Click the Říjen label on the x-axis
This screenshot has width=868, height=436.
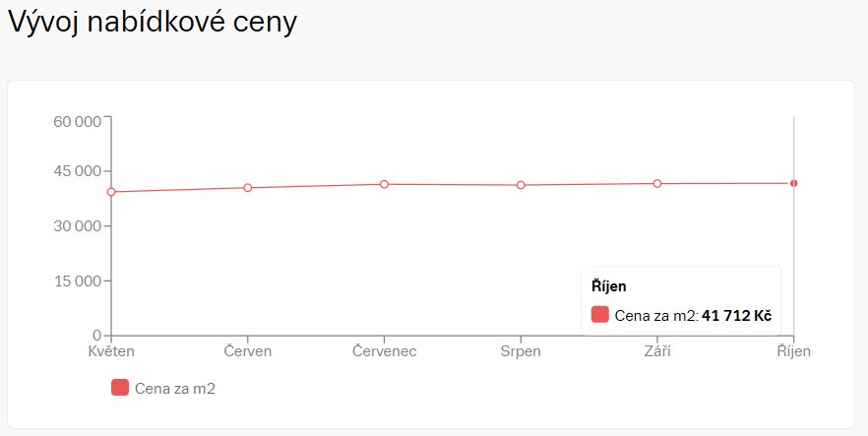coord(793,351)
